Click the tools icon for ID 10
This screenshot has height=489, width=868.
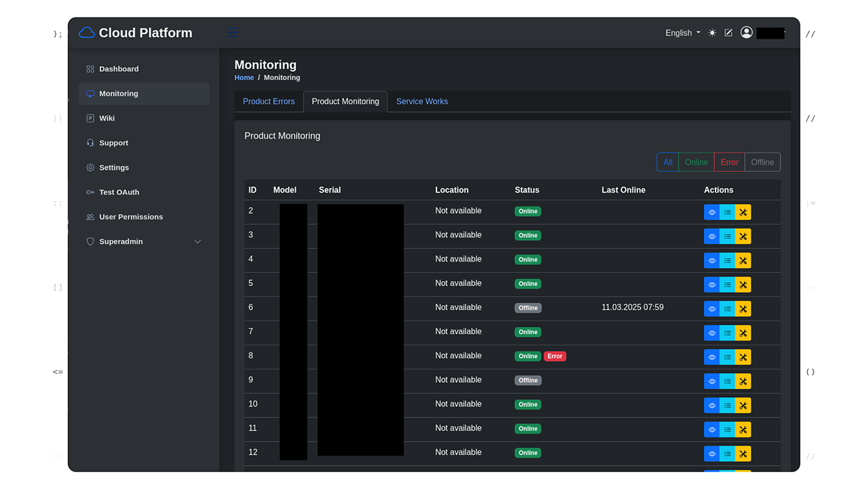pyautogui.click(x=743, y=406)
